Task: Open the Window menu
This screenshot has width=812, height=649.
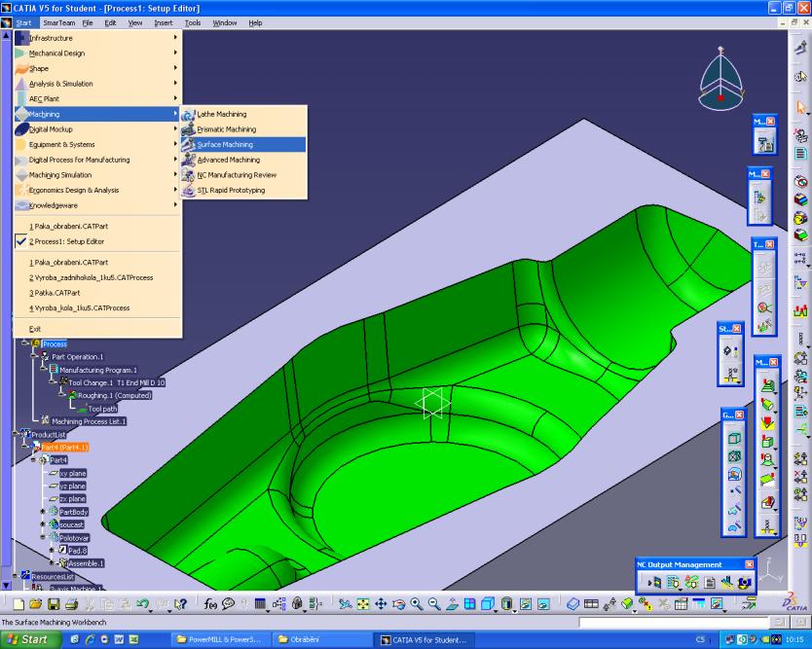Action: click(225, 22)
